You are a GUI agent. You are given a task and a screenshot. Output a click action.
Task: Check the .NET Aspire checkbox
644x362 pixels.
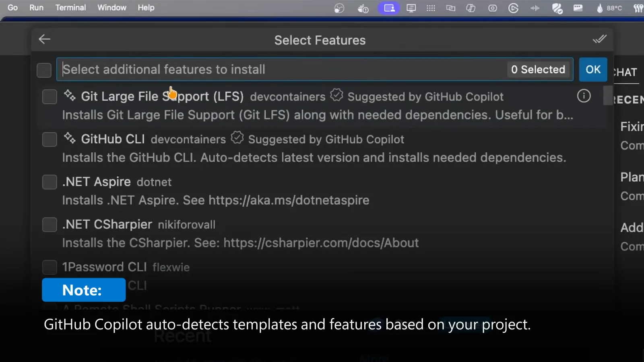click(x=50, y=182)
